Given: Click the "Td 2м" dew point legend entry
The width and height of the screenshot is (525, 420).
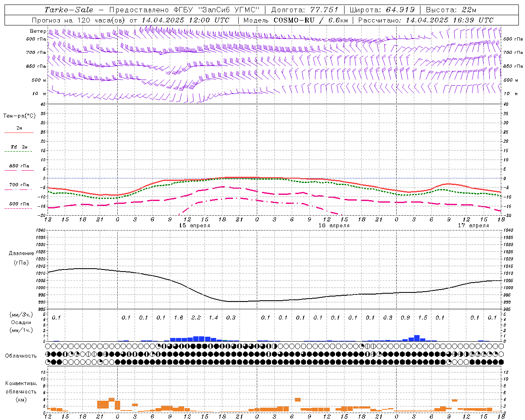Looking at the screenshot, I should point(19,147).
